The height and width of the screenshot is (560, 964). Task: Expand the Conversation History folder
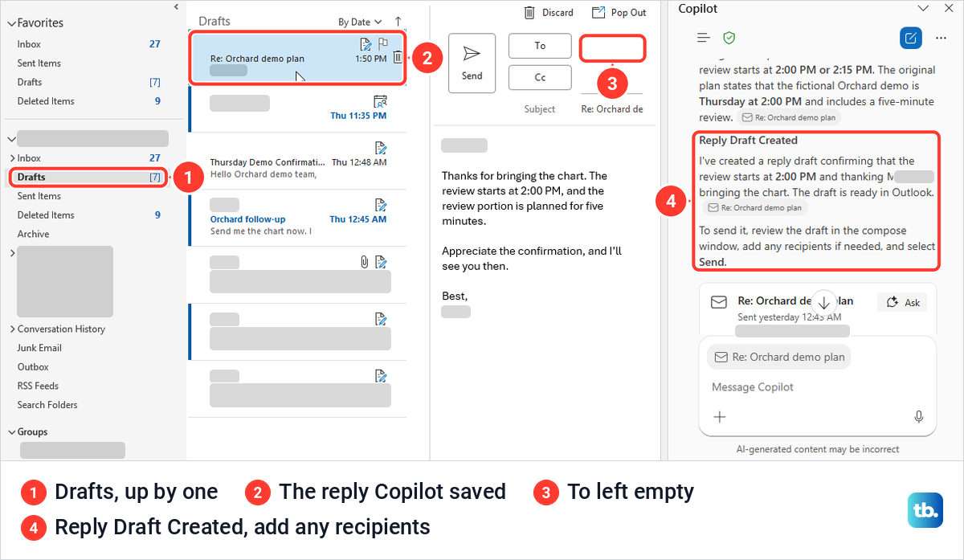point(12,329)
